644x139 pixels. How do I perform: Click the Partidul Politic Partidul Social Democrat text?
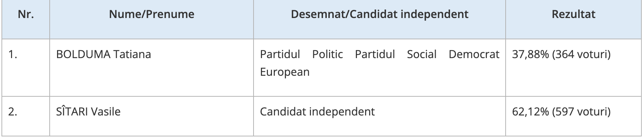379,54
